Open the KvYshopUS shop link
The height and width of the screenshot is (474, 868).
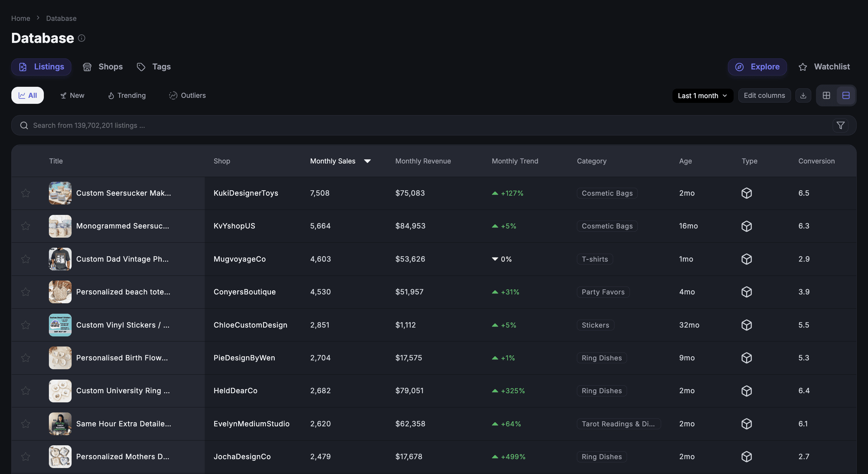click(234, 226)
